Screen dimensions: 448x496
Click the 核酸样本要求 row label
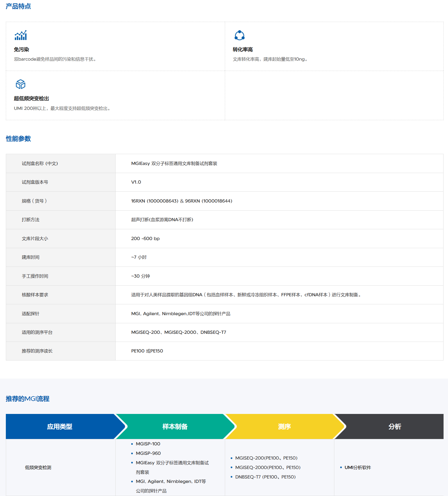(35, 295)
